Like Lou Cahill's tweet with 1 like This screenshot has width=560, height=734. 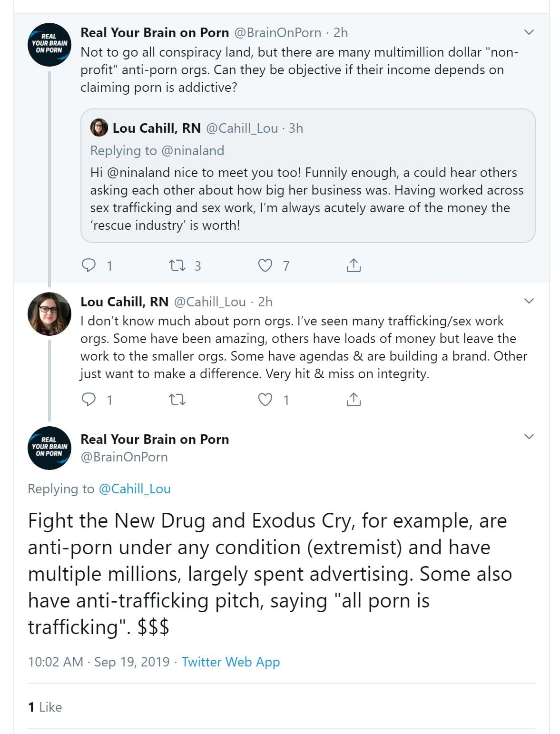(x=265, y=399)
